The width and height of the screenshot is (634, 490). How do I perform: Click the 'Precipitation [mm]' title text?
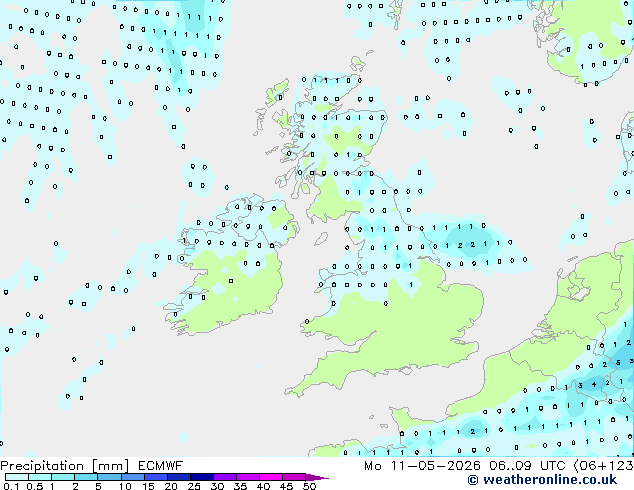[x=65, y=466]
